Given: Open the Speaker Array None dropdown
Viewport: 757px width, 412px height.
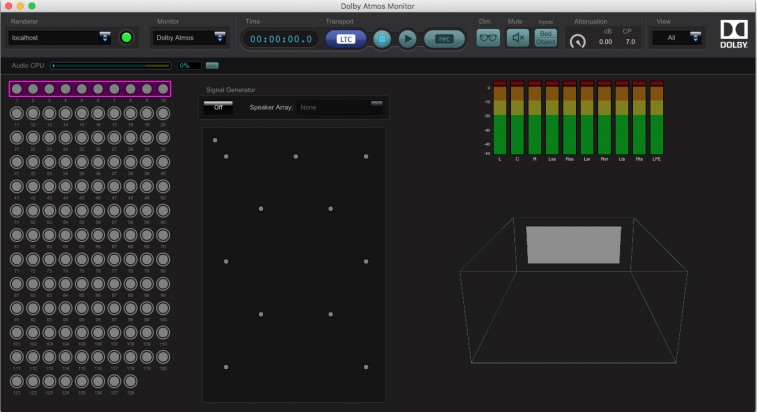Looking at the screenshot, I should pos(341,107).
